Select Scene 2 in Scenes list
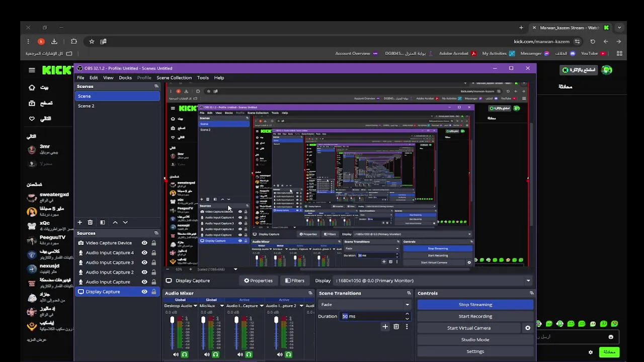Viewport: 644px width, 362px height. (117, 106)
